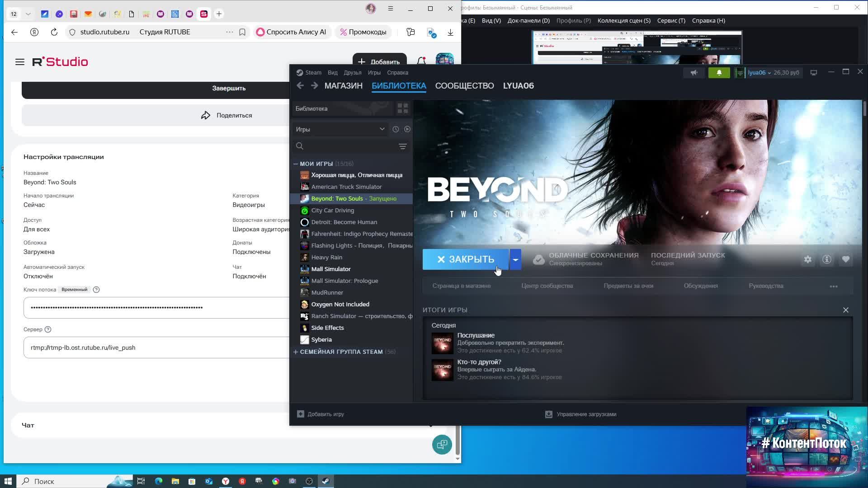
Task: Open the Друзья menu in Steam
Action: pos(352,72)
